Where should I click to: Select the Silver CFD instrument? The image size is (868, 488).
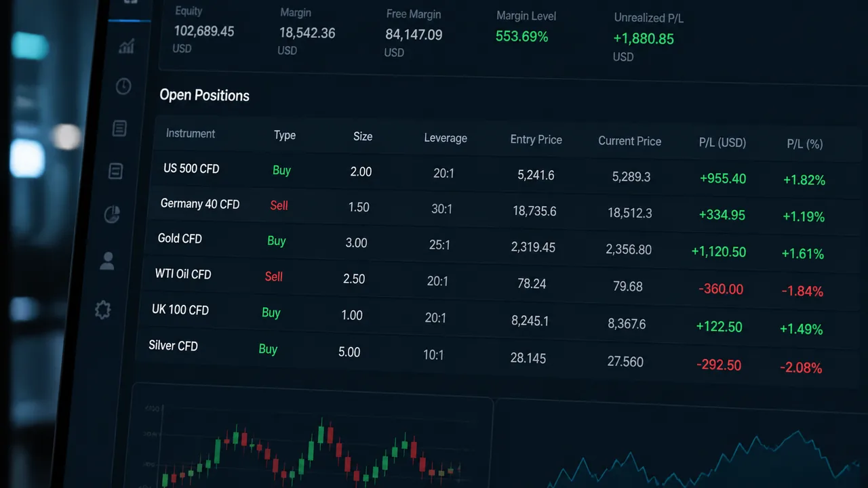click(x=174, y=346)
